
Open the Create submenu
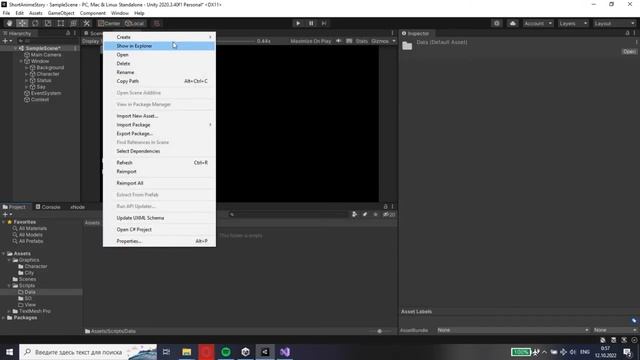[159, 37]
